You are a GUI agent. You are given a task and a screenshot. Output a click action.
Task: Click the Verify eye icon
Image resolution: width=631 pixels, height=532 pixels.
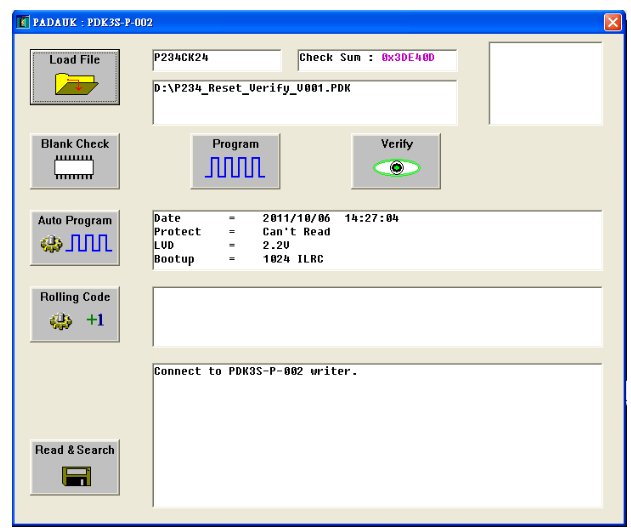click(x=396, y=168)
